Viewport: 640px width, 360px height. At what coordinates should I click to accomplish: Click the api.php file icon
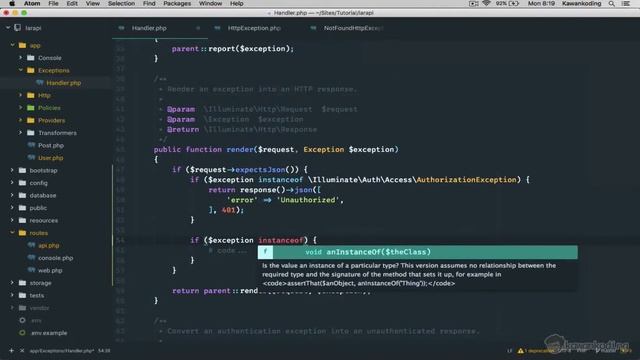[x=31, y=245]
